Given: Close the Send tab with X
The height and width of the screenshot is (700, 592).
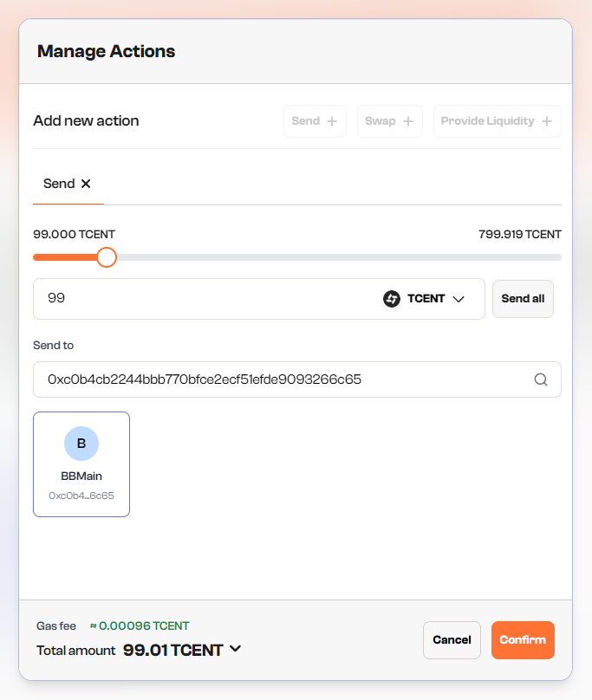Looking at the screenshot, I should pyautogui.click(x=86, y=184).
